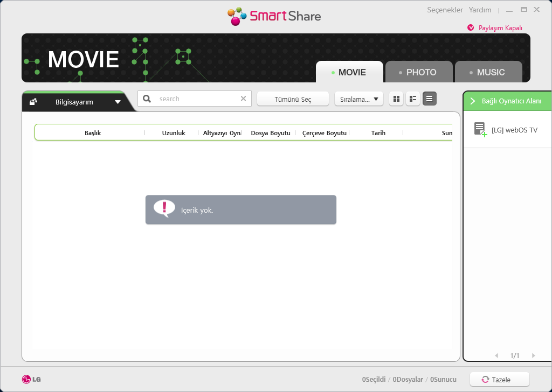Go to next page of devices
Viewport: 552px width, 392px height.
533,355
